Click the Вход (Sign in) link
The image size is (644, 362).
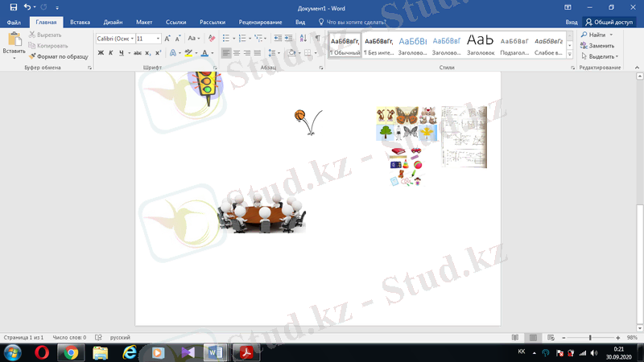tap(571, 23)
